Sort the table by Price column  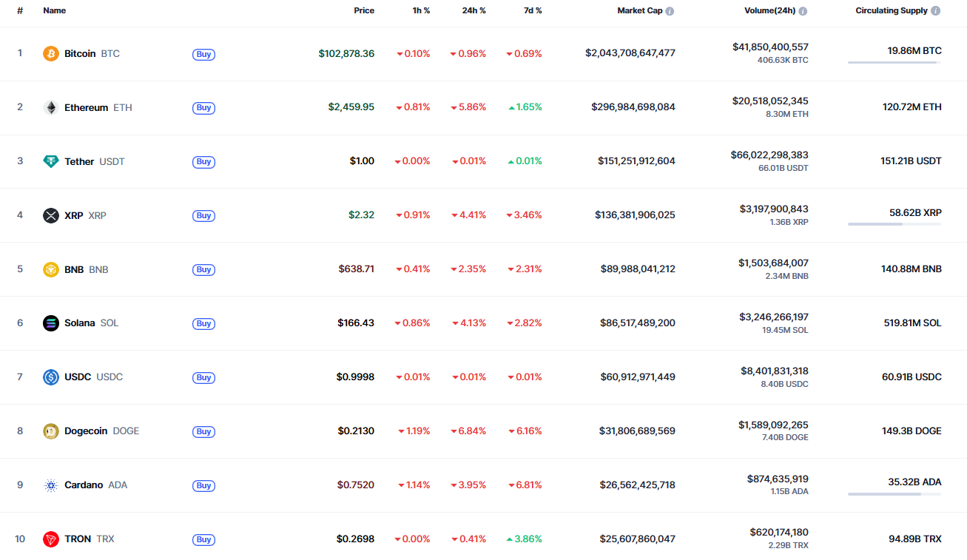point(363,11)
